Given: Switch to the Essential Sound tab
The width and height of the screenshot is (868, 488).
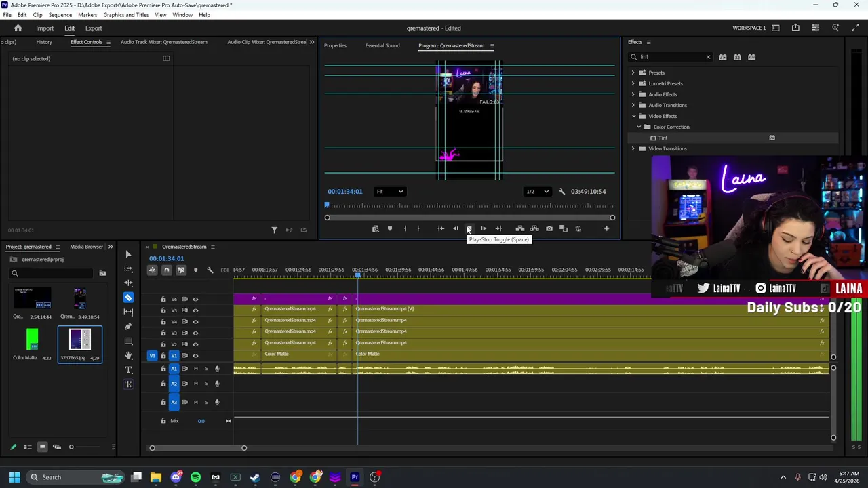Looking at the screenshot, I should click(x=382, y=45).
